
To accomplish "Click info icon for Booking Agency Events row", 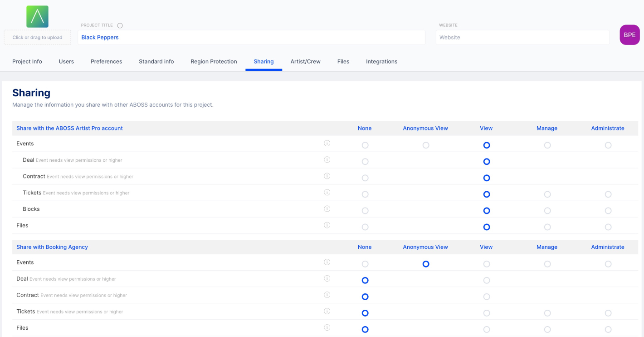I will (327, 262).
